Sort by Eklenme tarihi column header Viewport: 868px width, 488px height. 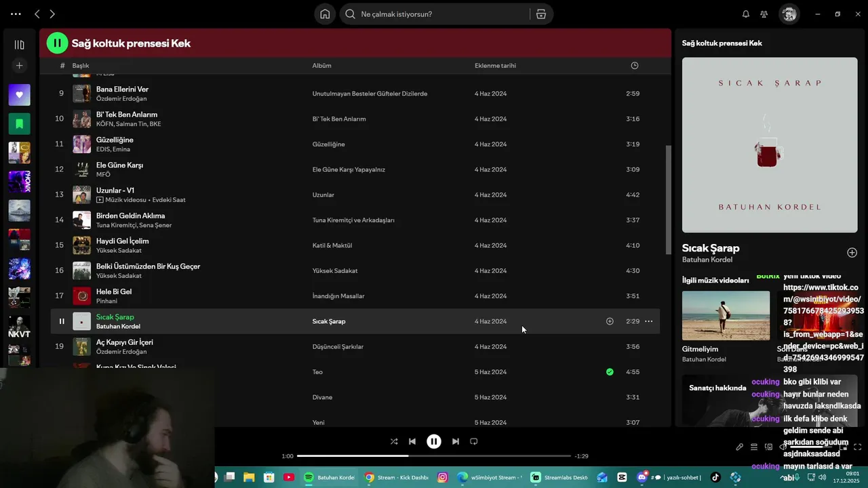pyautogui.click(x=495, y=66)
